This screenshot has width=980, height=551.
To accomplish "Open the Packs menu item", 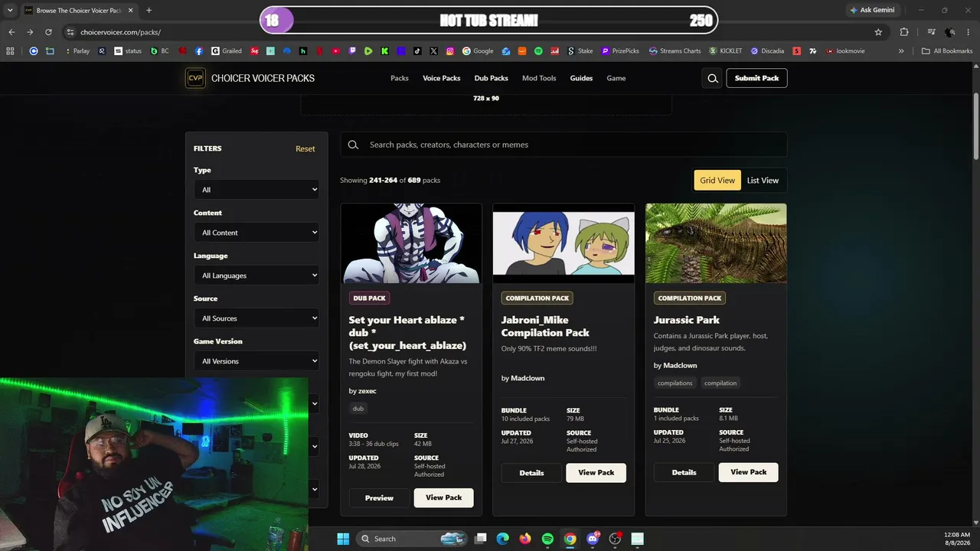I will [x=400, y=78].
